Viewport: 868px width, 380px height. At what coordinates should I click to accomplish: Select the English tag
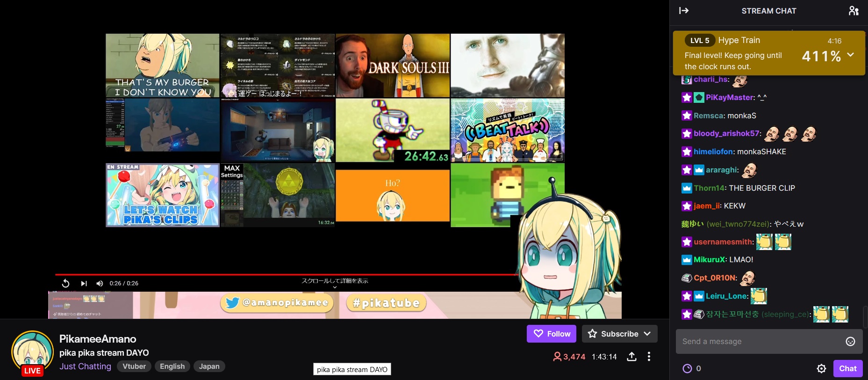172,366
